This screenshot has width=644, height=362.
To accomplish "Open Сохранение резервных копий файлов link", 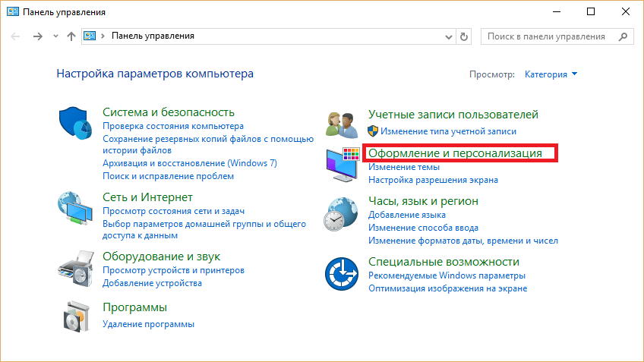I will (x=208, y=144).
